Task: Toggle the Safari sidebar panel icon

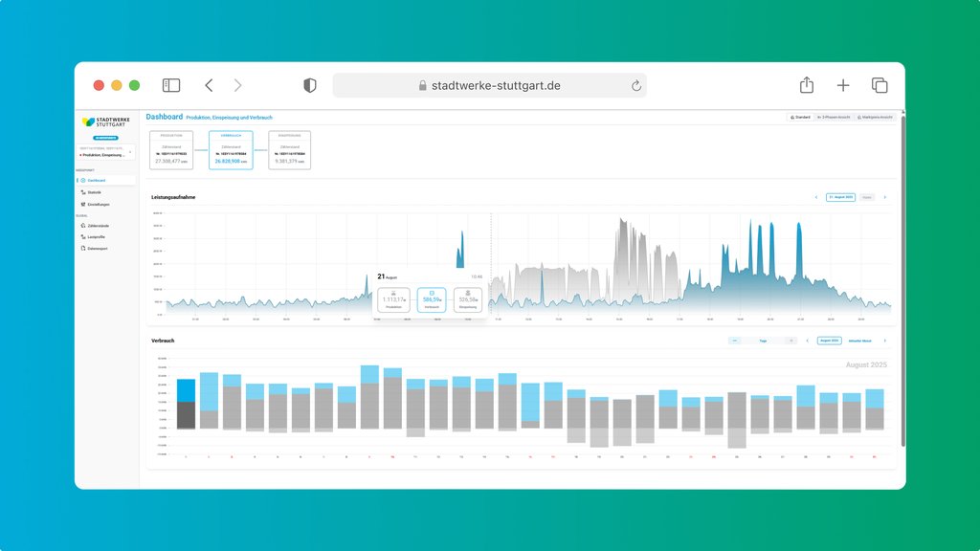Action: [171, 85]
